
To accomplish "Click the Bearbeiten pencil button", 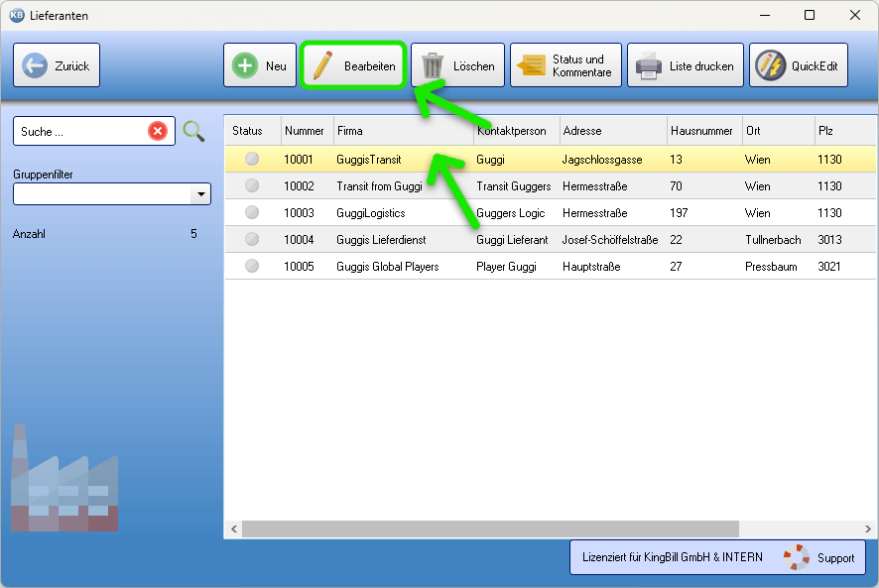I will (354, 65).
